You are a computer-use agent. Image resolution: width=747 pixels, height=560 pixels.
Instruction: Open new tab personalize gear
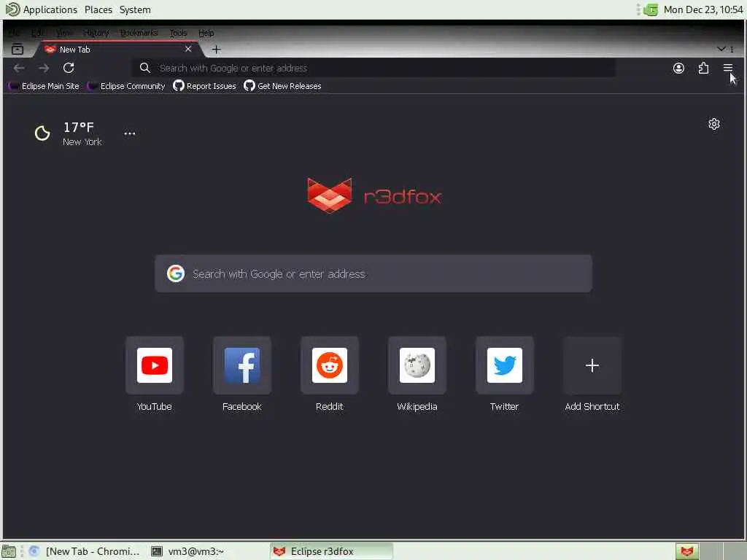[713, 124]
